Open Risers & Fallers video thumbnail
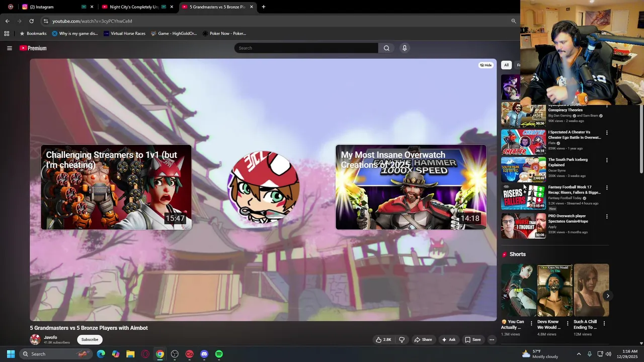This screenshot has height=362, width=644. click(x=523, y=197)
